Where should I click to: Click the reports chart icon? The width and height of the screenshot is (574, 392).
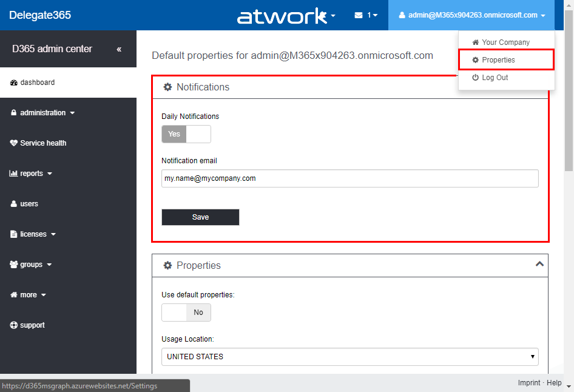pos(13,174)
